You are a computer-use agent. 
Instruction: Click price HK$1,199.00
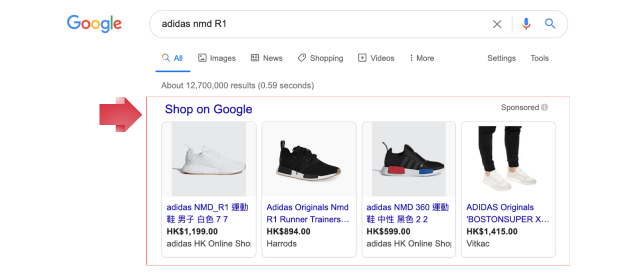pos(192,232)
